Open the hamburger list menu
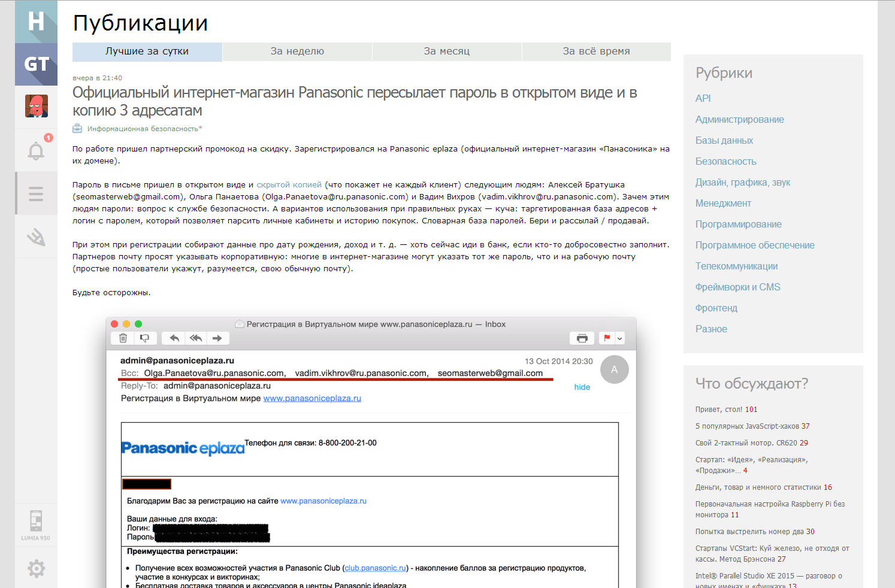This screenshot has height=588, width=895. point(36,193)
